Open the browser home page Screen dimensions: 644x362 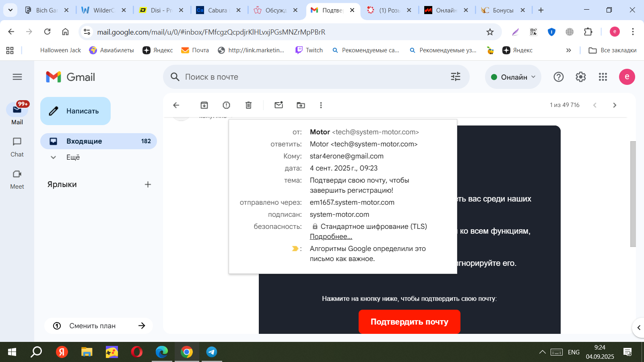click(65, 32)
